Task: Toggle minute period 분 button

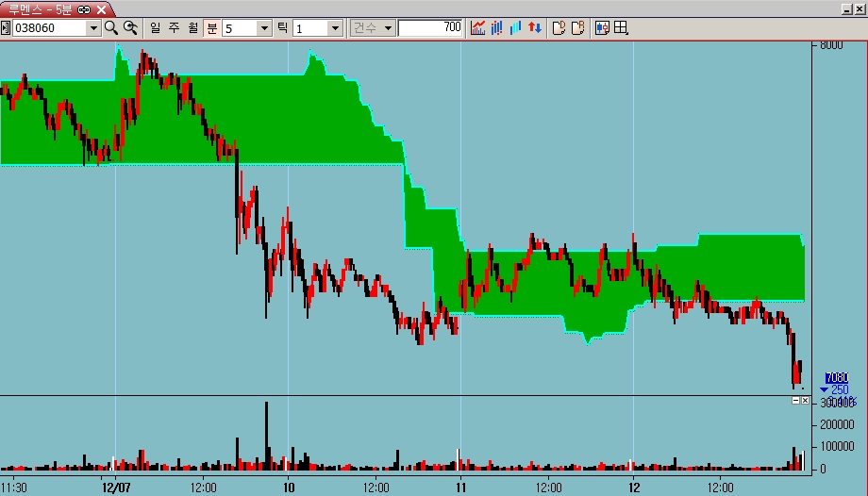Action: (x=211, y=28)
